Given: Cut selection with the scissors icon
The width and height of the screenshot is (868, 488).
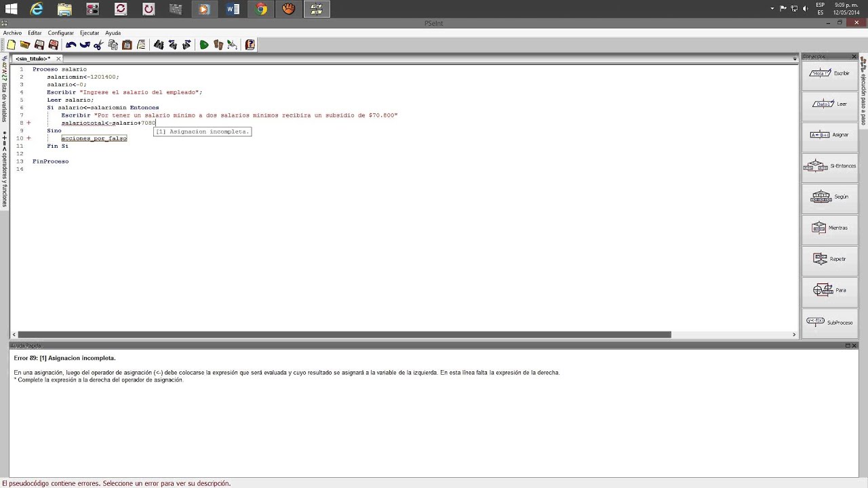Looking at the screenshot, I should 99,45.
